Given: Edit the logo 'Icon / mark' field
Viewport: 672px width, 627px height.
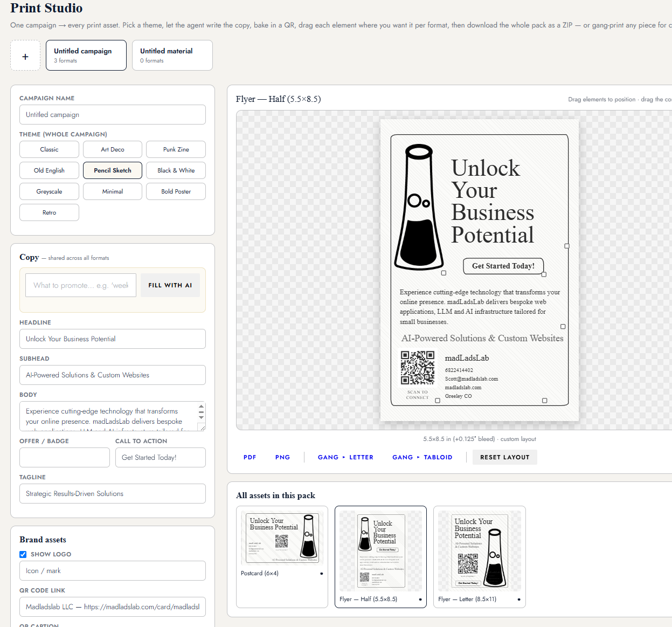Looking at the screenshot, I should point(113,571).
